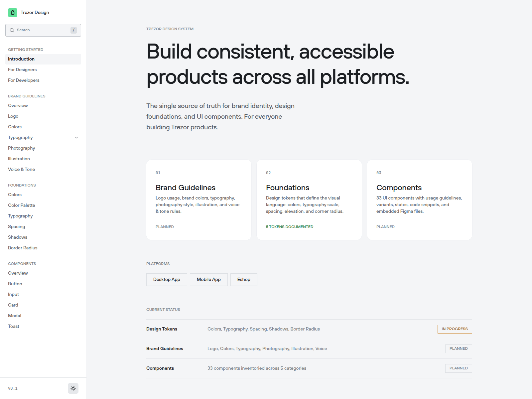532x399 pixels.
Task: Choose the Eshop platform button
Action: [x=244, y=280]
